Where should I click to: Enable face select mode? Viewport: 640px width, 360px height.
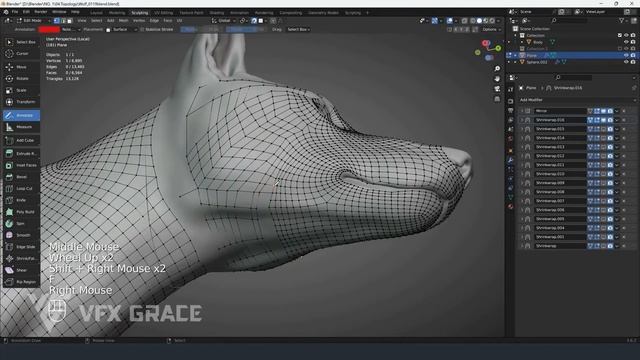click(70, 20)
